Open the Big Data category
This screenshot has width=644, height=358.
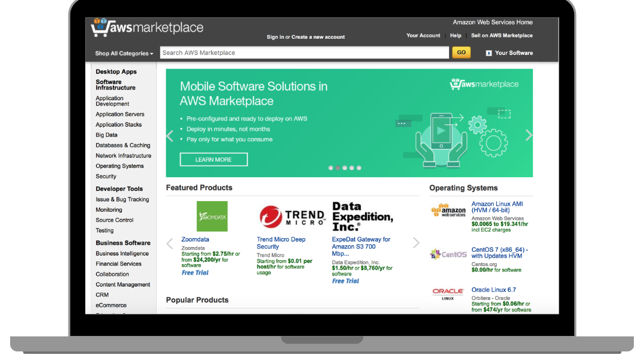(107, 135)
